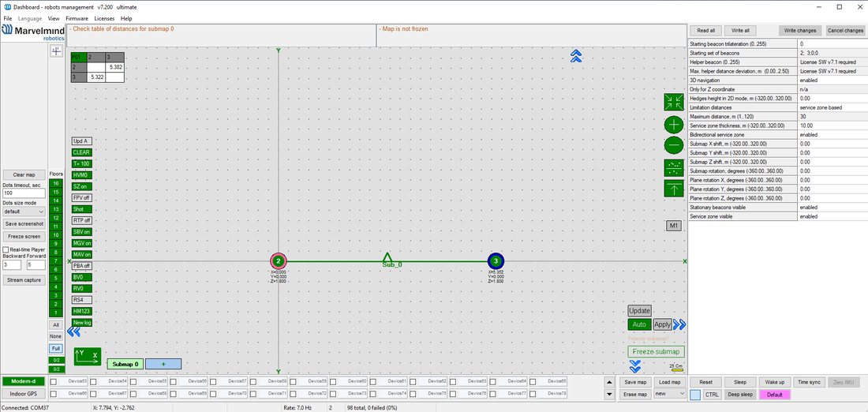Open the Dots size mode dropdown
The image size is (868, 412).
pos(24,211)
